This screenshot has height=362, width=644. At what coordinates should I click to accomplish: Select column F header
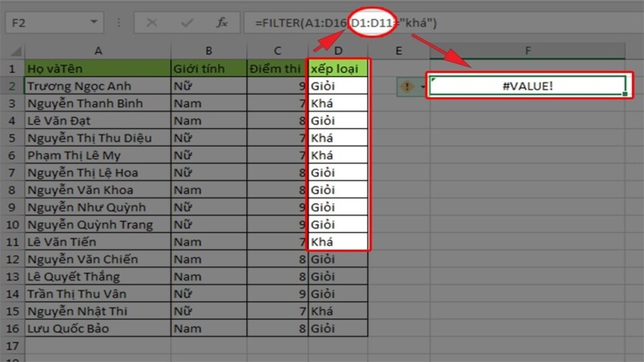click(528, 51)
